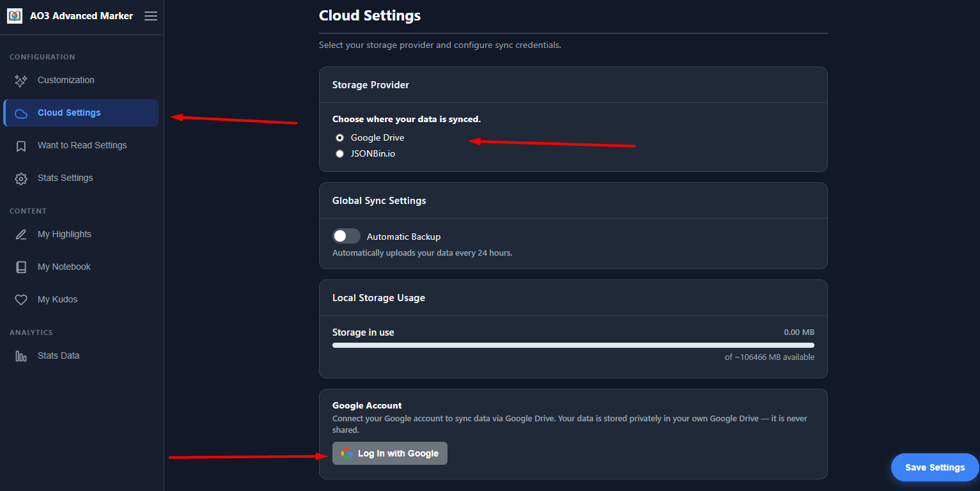Image resolution: width=980 pixels, height=491 pixels.
Task: Select the Google Drive storage provider
Action: pyautogui.click(x=340, y=137)
